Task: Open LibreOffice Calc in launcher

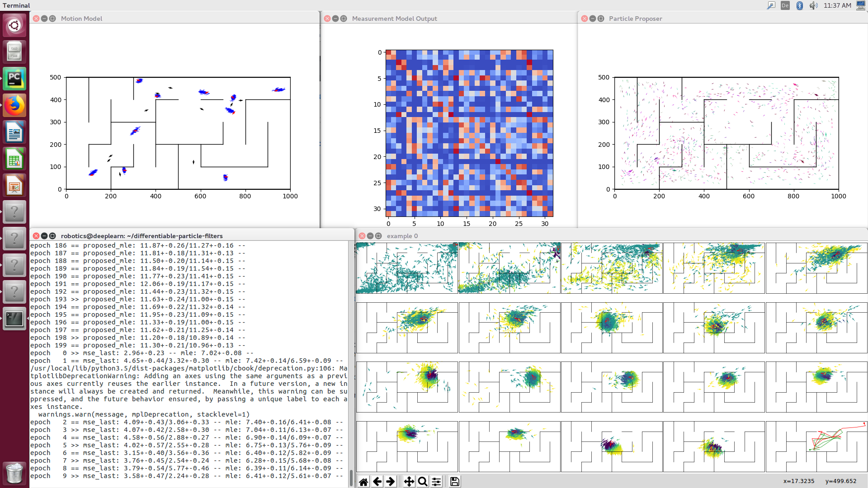Action: tap(14, 159)
